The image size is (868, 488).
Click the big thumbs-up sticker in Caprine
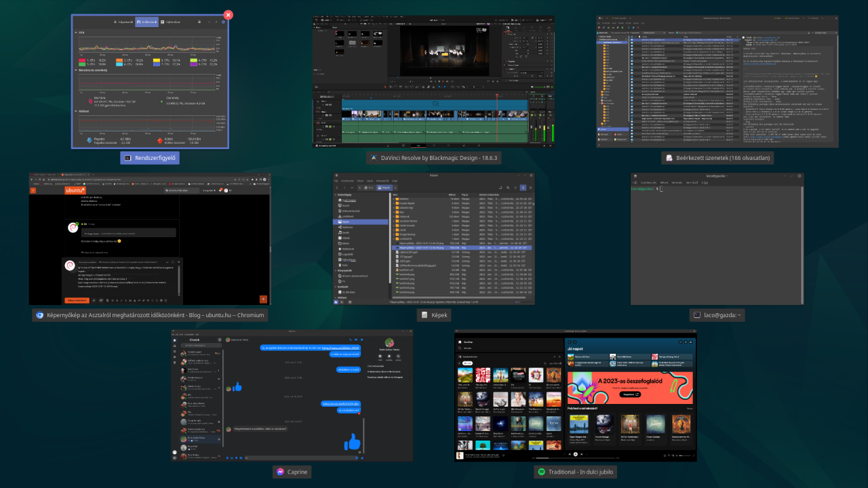point(352,443)
